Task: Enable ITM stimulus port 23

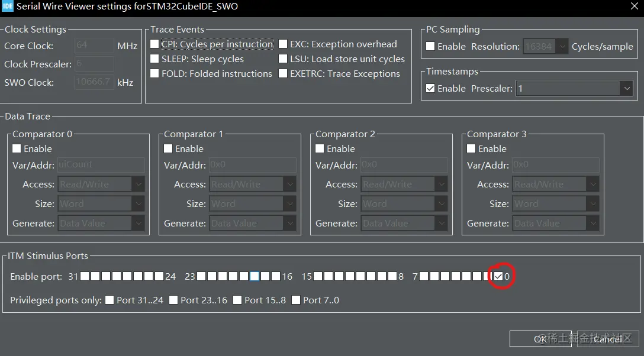Action: click(201, 276)
